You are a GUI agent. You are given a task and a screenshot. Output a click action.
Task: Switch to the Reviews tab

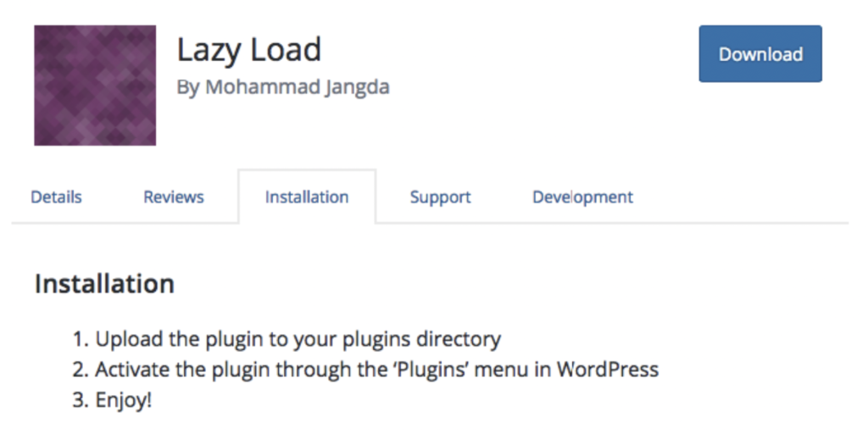(x=174, y=197)
